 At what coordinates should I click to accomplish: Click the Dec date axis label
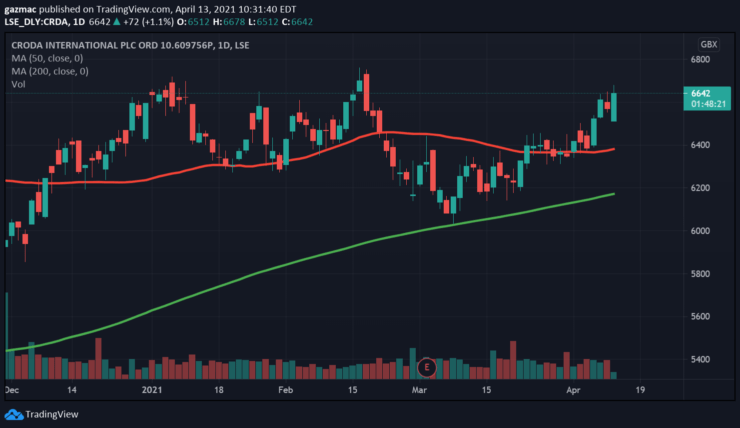point(12,390)
